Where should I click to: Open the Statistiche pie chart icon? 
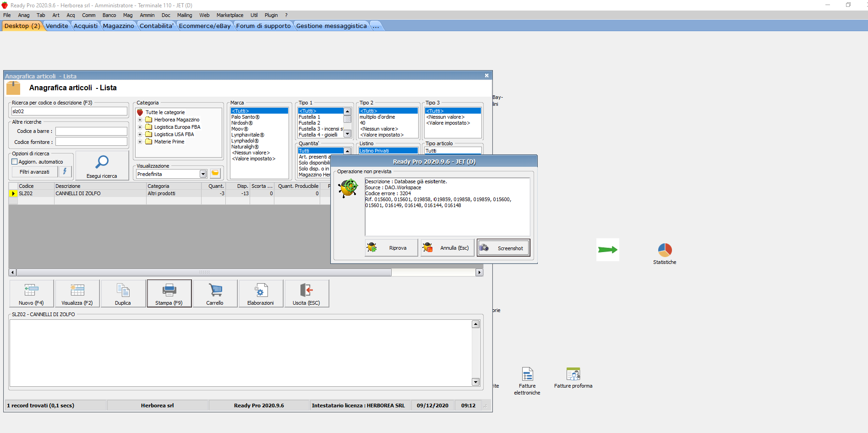point(665,254)
